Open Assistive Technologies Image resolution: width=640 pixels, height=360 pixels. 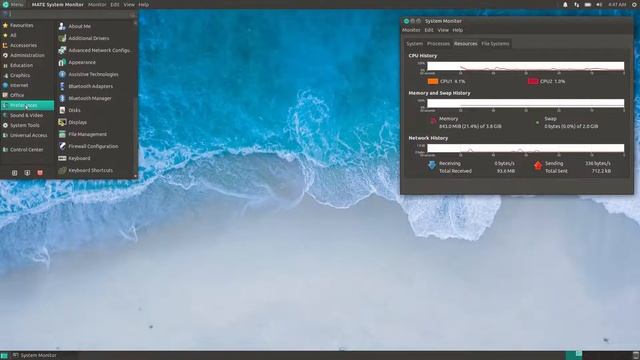[x=95, y=74]
